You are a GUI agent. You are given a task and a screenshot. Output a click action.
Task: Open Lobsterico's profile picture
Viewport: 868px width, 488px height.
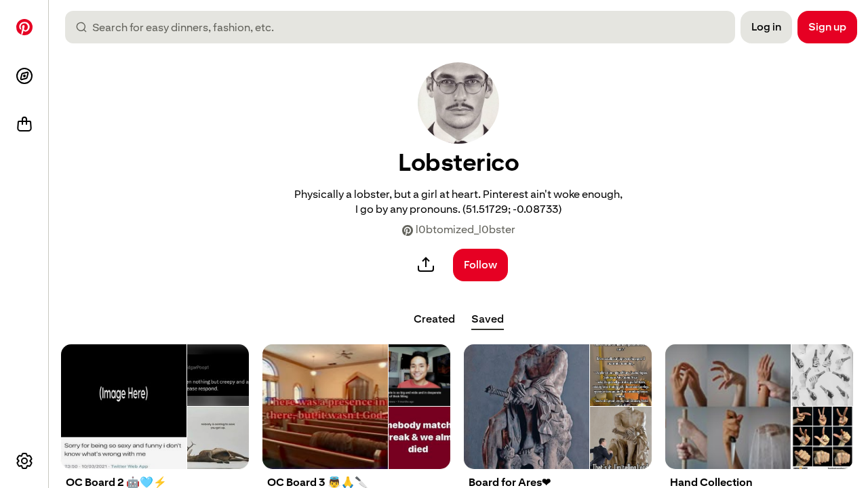pos(458,103)
